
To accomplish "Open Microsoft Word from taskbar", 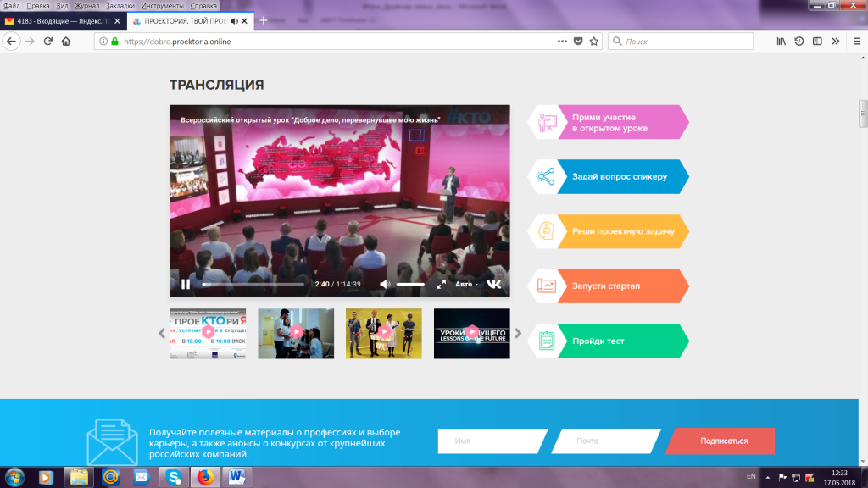I will coord(237,477).
